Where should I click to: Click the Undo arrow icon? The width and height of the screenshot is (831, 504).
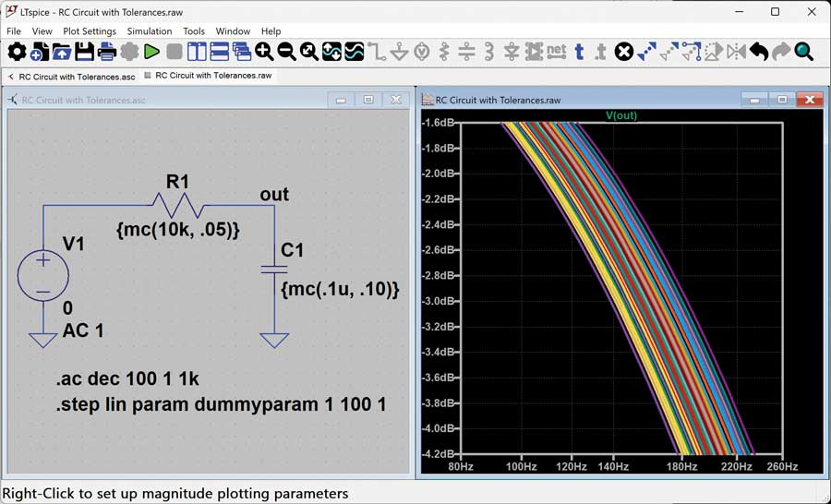tap(758, 52)
